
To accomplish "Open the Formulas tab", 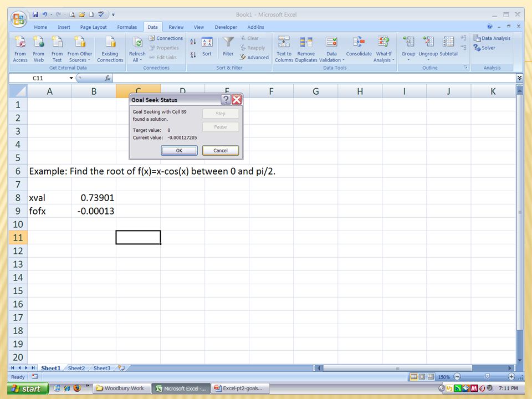I will [127, 27].
